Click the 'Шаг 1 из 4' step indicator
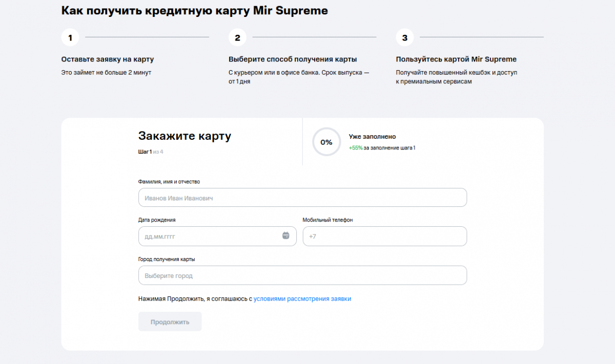The height and width of the screenshot is (364, 615). point(151,152)
